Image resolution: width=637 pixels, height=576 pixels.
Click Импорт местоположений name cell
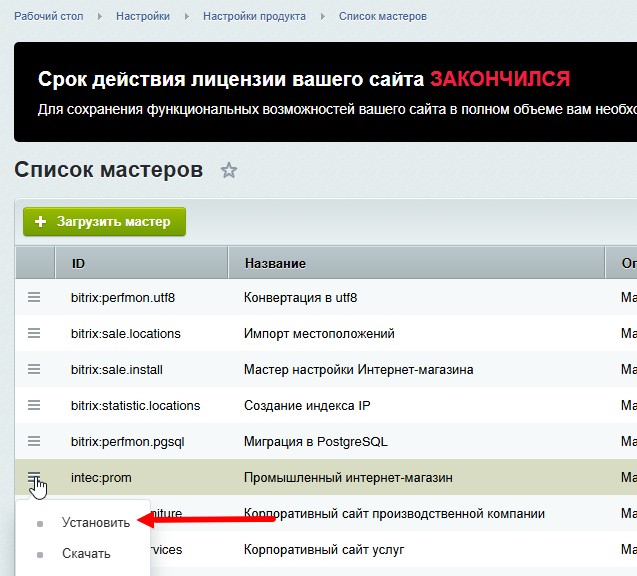coord(319,333)
